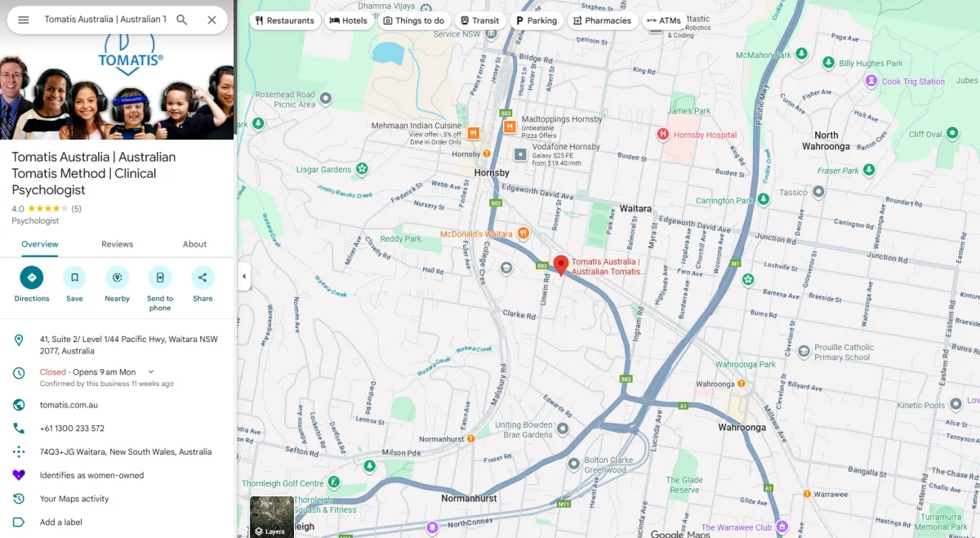Screen dimensions: 980x538
Task: Copy plus code 74Q3+JG Waitara
Action: (126, 451)
